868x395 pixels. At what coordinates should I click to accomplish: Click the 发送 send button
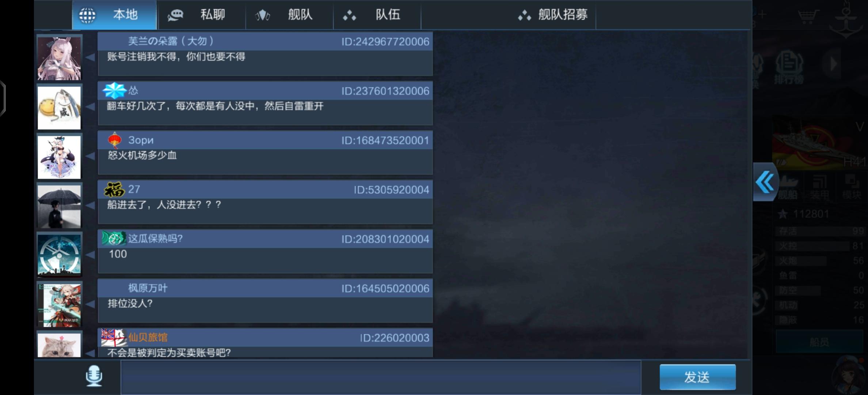[x=697, y=377]
